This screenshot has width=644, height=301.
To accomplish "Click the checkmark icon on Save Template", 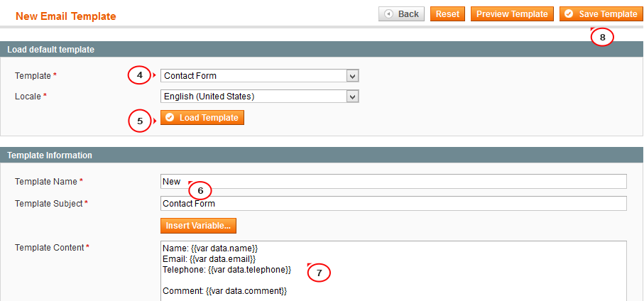I will [569, 14].
